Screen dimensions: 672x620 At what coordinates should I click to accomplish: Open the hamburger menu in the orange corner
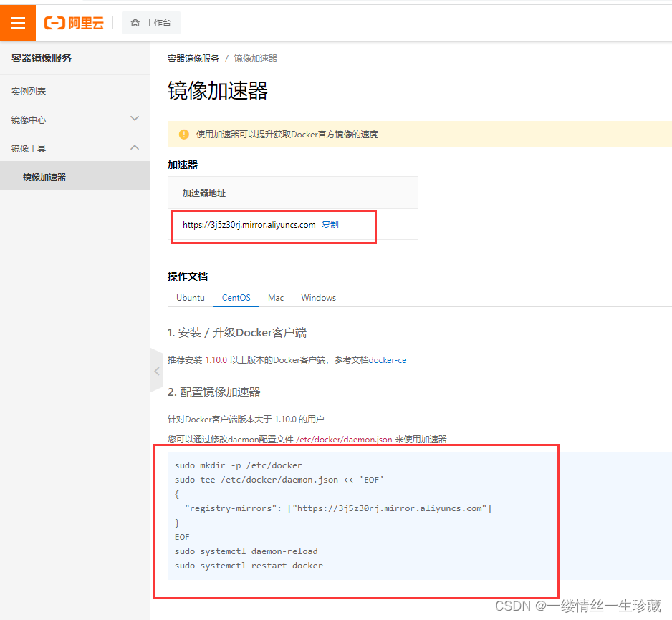pos(18,23)
